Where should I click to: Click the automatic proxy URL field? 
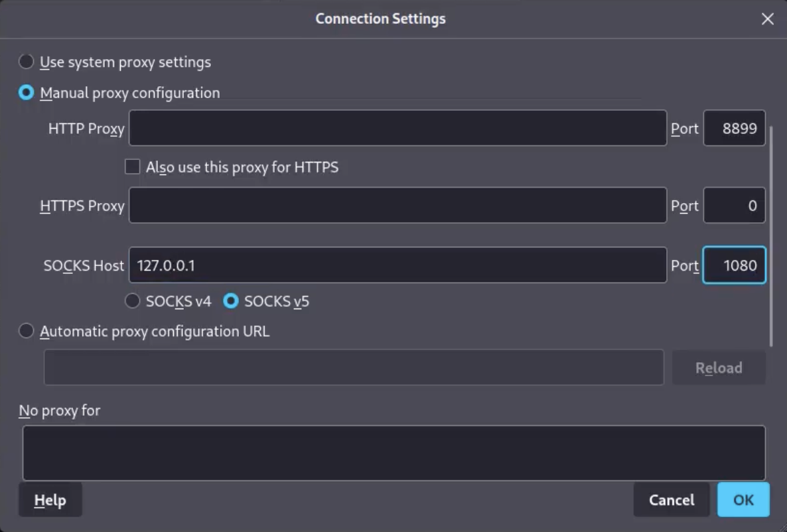353,367
